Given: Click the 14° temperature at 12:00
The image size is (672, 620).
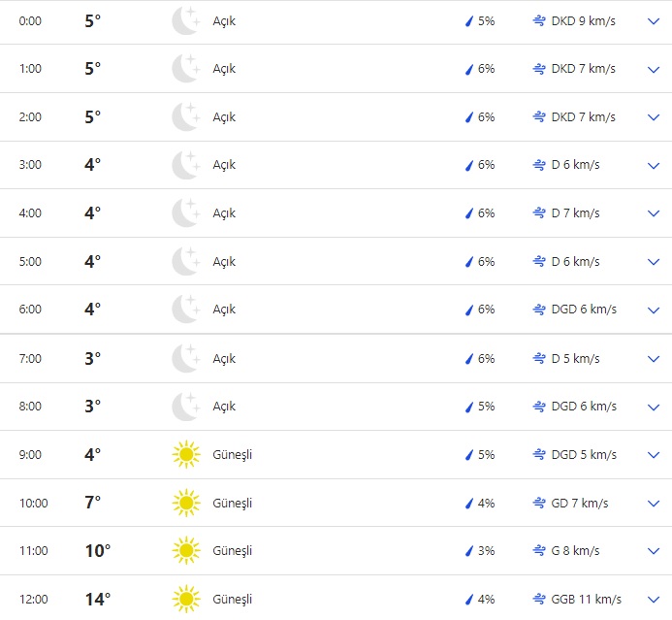Looking at the screenshot, I should pyautogui.click(x=98, y=599).
